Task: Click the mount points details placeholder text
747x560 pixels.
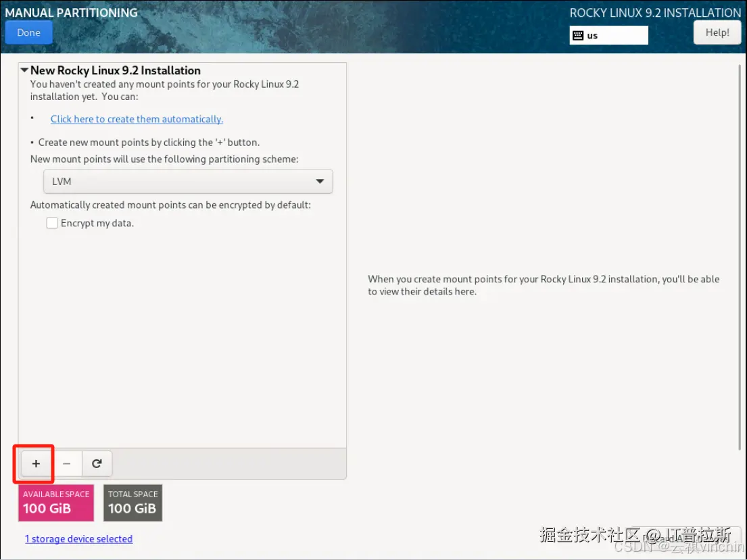Action: pos(544,285)
